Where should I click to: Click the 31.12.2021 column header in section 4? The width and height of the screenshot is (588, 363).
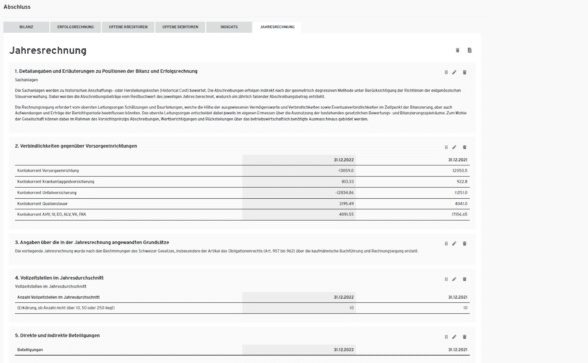[458, 297]
